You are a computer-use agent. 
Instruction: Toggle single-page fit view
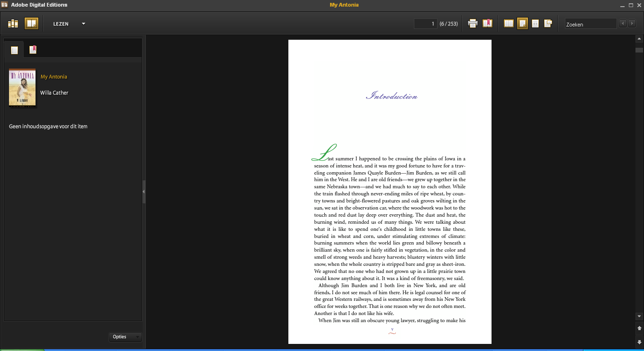(x=522, y=24)
